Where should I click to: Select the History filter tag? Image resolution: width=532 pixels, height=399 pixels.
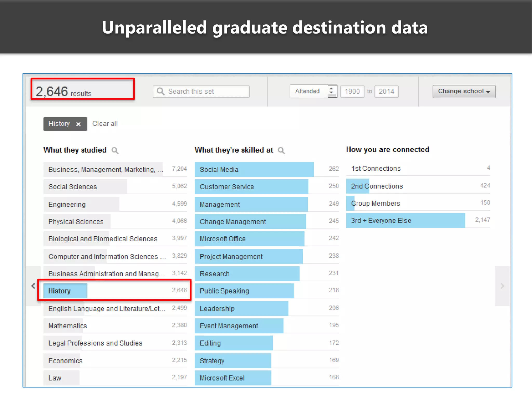[x=65, y=124]
